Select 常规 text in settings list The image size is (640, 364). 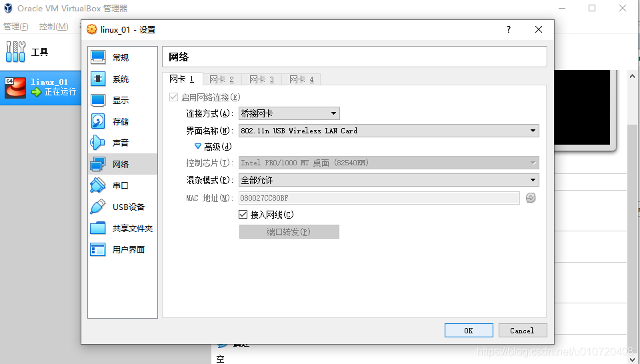pyautogui.click(x=121, y=57)
